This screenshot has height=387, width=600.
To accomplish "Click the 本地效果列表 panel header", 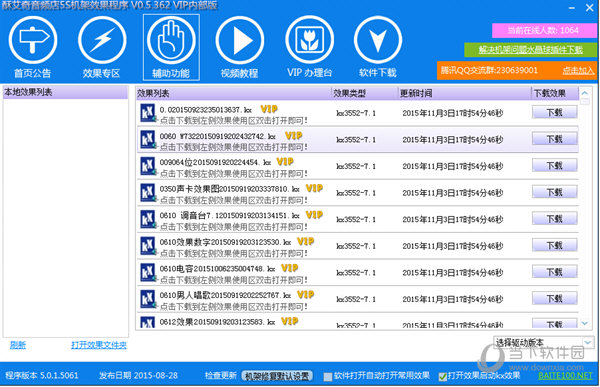I will (x=65, y=92).
